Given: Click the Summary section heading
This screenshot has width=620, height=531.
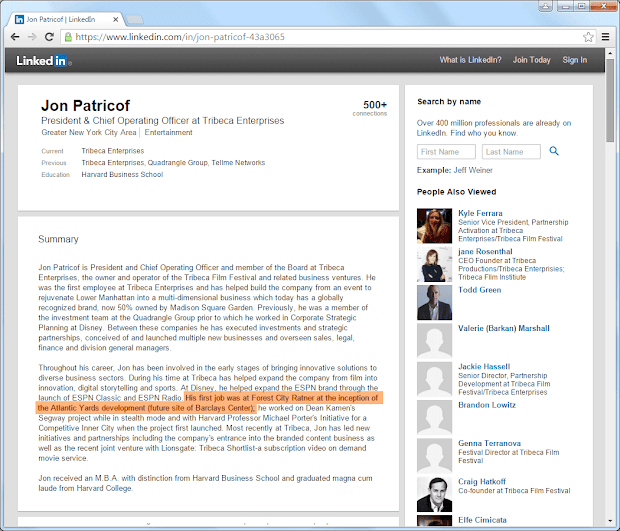Looking at the screenshot, I should (x=58, y=239).
